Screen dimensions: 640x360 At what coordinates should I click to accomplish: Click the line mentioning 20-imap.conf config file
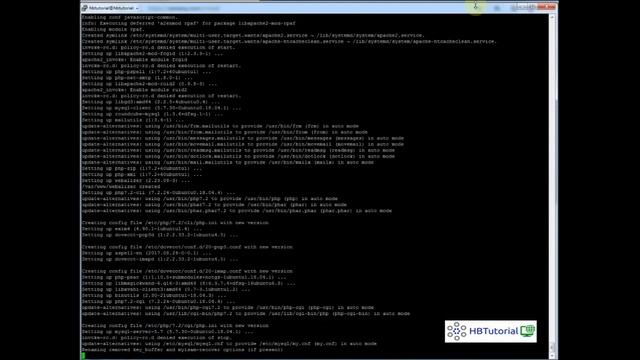(x=187, y=271)
